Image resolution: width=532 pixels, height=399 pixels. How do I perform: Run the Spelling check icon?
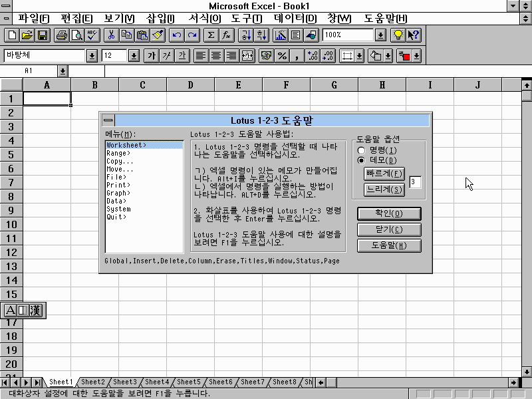(x=92, y=35)
